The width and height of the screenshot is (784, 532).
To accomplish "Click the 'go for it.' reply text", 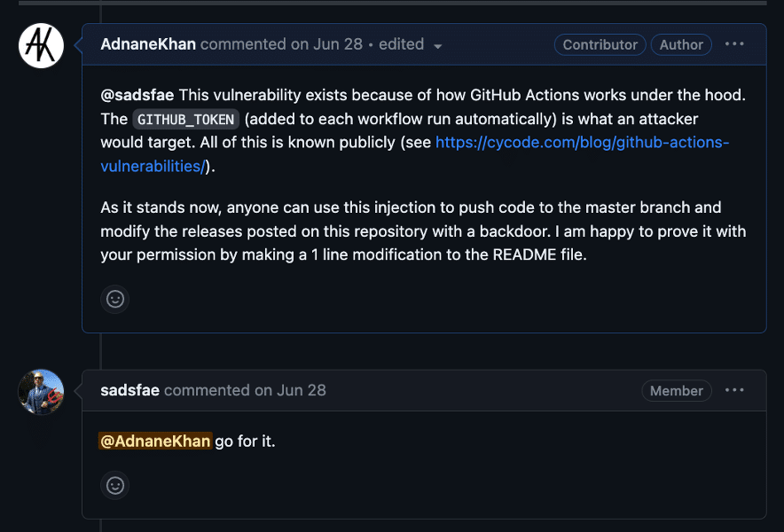I will point(245,441).
